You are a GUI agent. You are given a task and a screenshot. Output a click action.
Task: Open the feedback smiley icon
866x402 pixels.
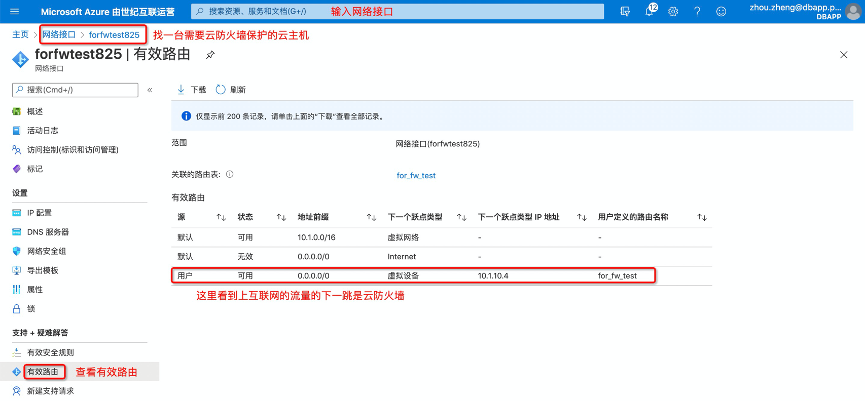click(x=720, y=11)
